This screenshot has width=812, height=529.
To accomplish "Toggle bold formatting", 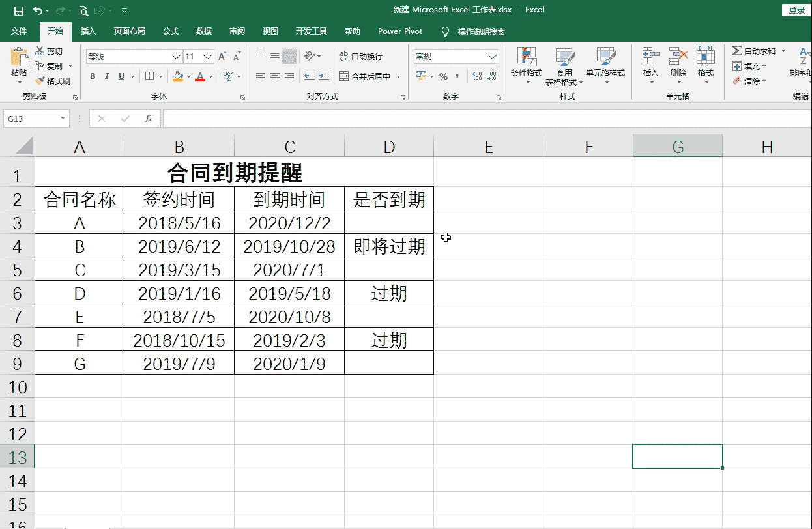I will tap(93, 76).
